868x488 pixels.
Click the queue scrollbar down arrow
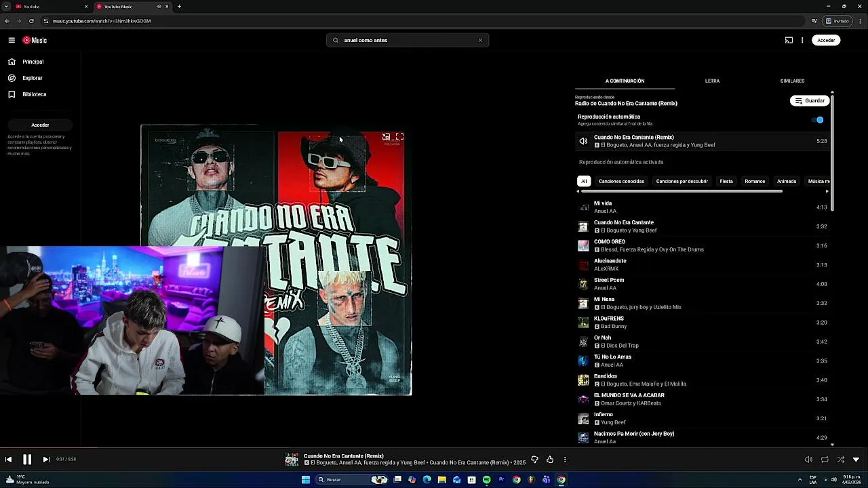[832, 445]
